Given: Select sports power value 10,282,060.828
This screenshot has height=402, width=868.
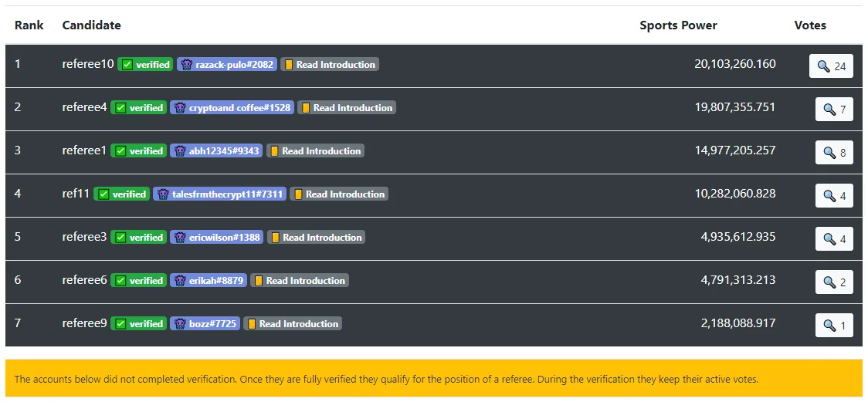Looking at the screenshot, I should tap(735, 194).
